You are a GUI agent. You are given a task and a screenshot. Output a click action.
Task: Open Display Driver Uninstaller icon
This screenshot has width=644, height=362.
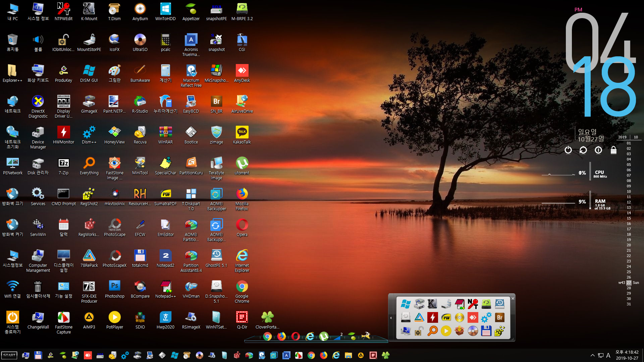(63, 107)
